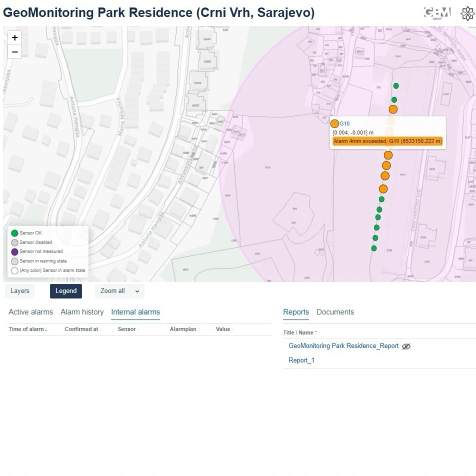Select the orange G10 sensor marker in popup
476x476 pixels.
click(x=334, y=123)
